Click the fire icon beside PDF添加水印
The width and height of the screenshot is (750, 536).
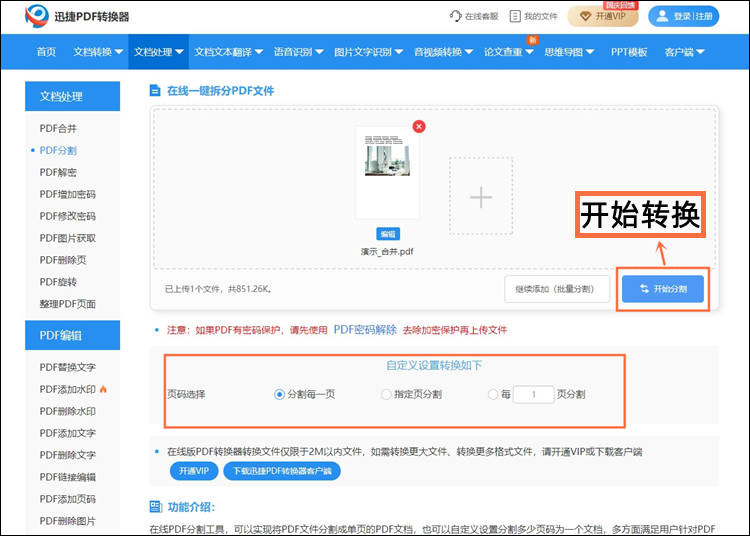103,389
